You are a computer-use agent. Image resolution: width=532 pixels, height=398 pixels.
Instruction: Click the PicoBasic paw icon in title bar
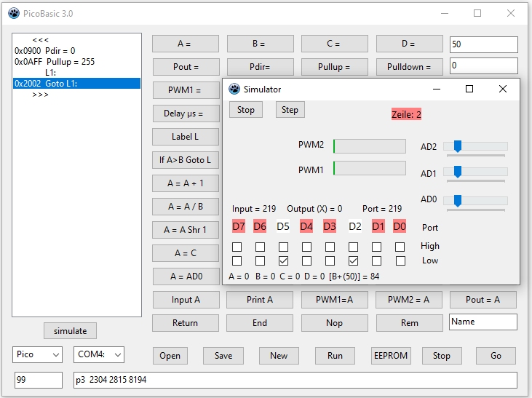tap(14, 13)
